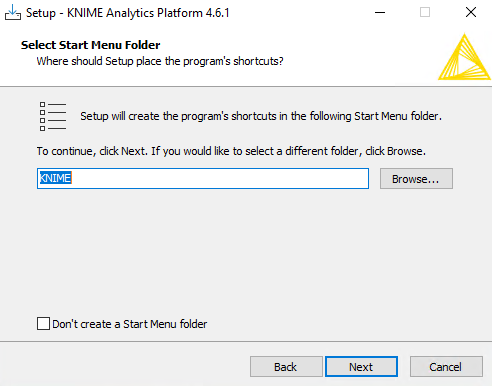Click Next to continue installation
The height and width of the screenshot is (386, 492).
[361, 367]
